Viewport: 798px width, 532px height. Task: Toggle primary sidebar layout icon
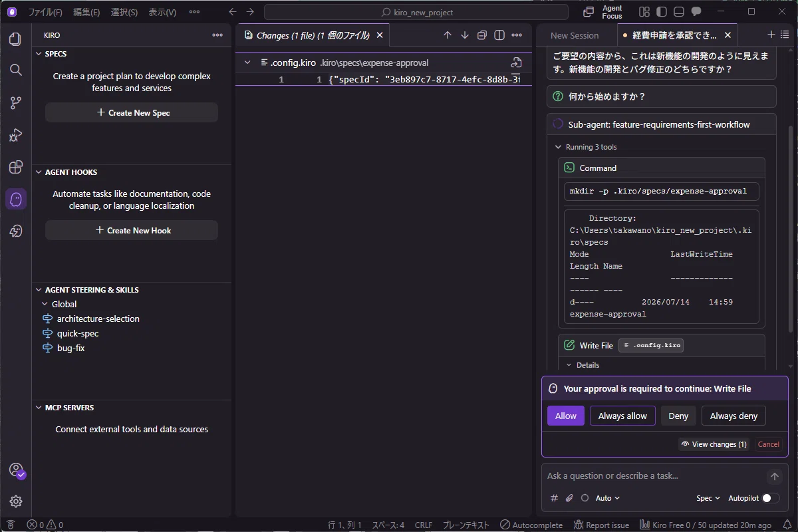tap(661, 12)
